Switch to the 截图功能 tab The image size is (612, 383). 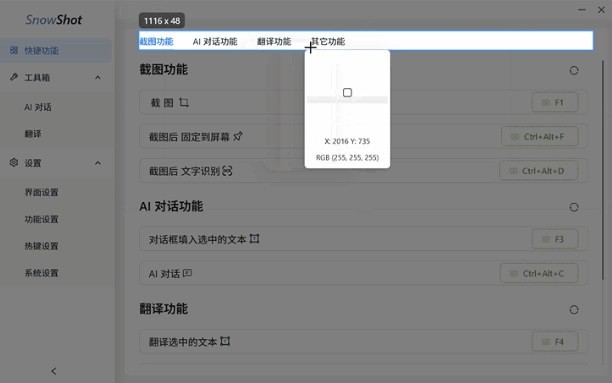point(156,41)
